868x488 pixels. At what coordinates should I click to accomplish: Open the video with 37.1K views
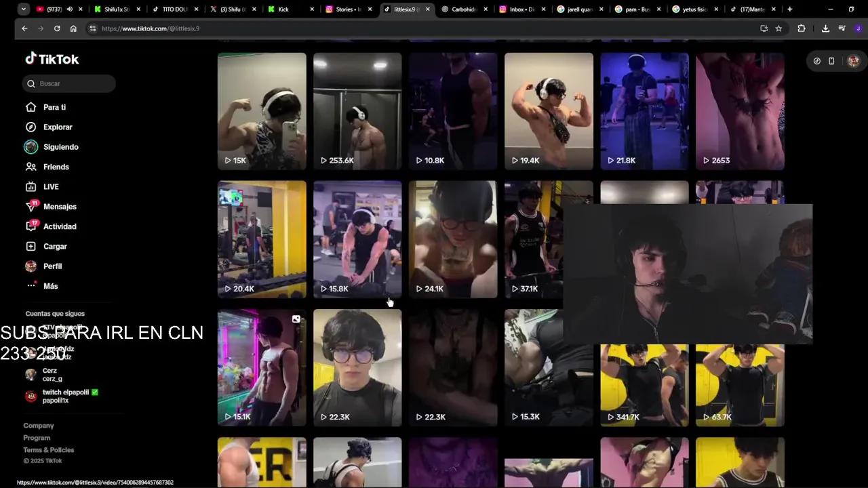[534, 239]
